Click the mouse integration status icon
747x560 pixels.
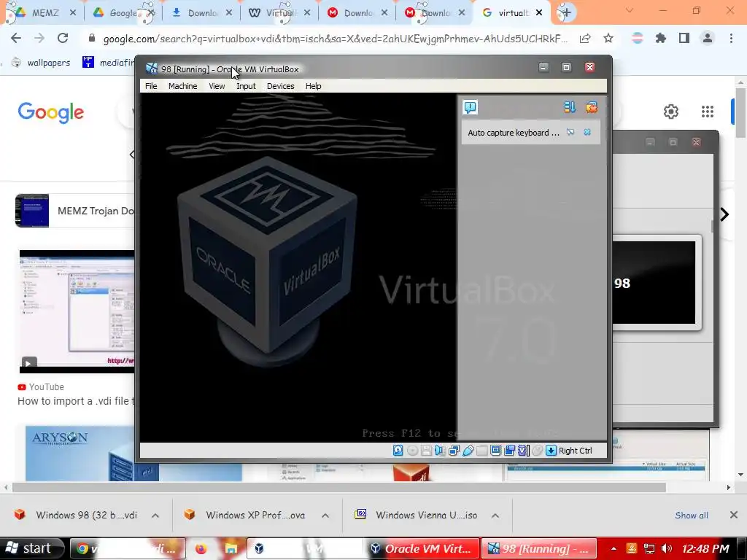click(x=538, y=451)
